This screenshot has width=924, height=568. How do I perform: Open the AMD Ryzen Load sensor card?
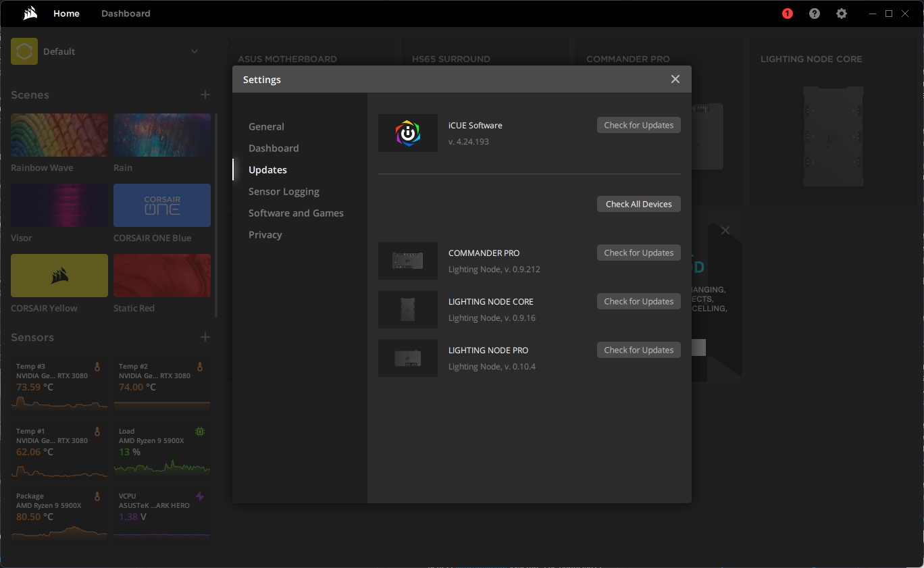click(x=162, y=448)
